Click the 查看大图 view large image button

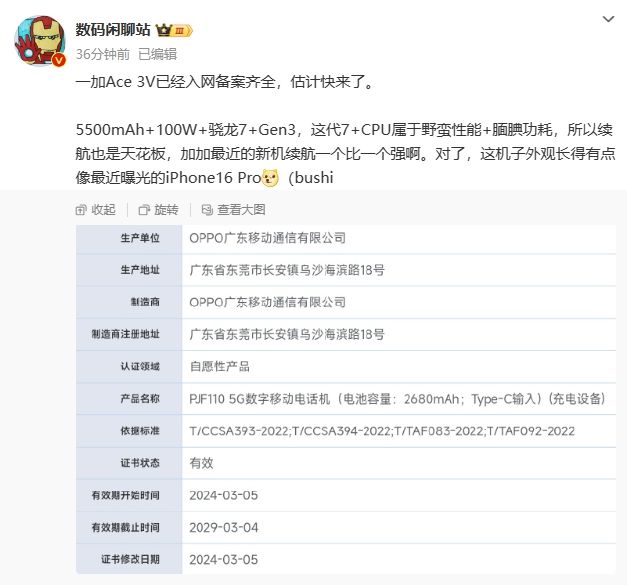point(234,210)
